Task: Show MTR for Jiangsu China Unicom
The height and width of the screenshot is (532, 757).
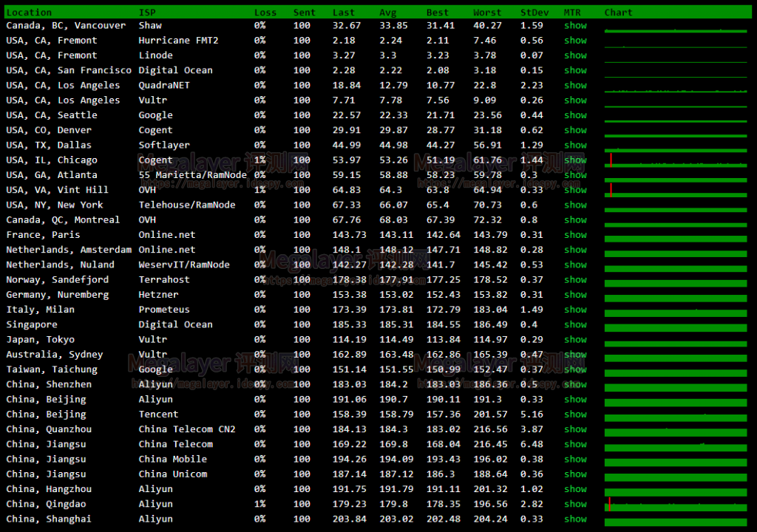Action: click(x=575, y=474)
